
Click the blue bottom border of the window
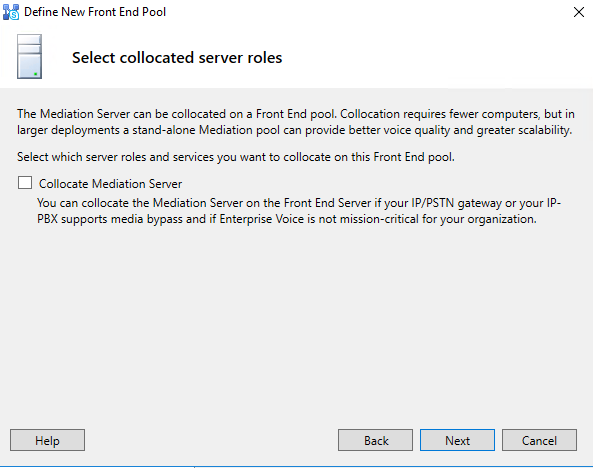[x=296, y=466]
